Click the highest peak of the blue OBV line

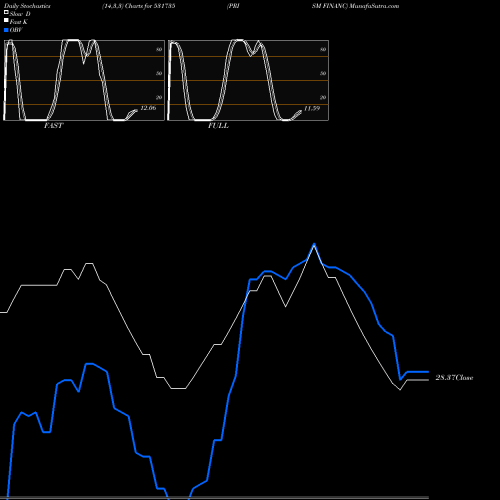coord(314,245)
